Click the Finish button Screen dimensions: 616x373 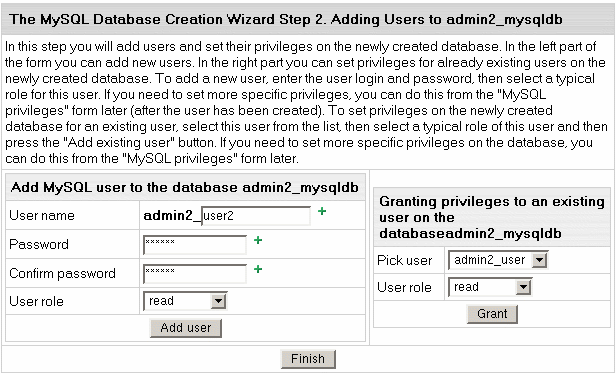[308, 359]
